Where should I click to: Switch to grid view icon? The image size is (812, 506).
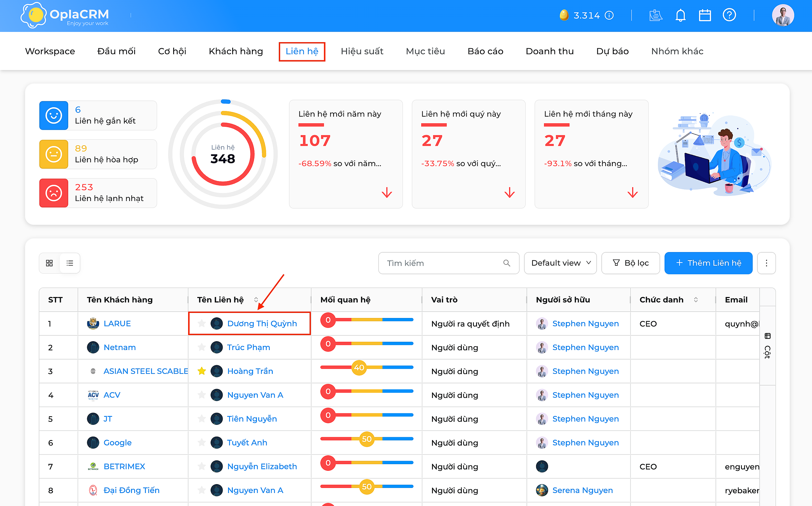tap(49, 263)
